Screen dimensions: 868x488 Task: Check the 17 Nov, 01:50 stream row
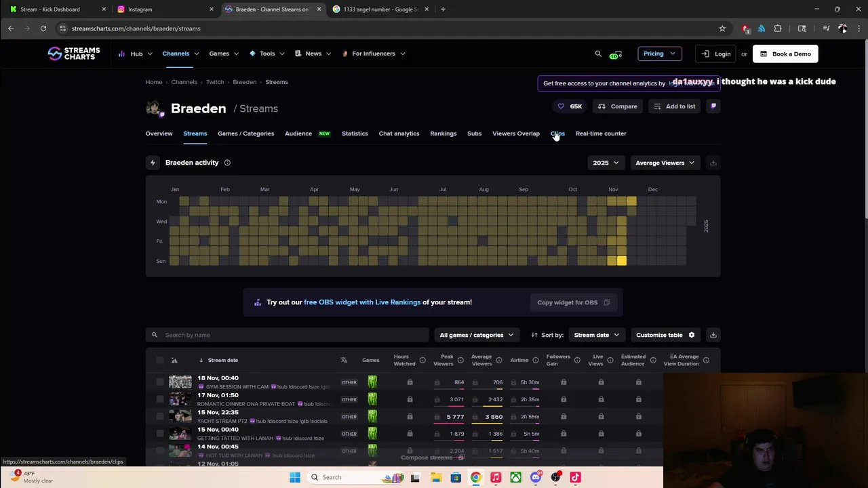tap(160, 399)
